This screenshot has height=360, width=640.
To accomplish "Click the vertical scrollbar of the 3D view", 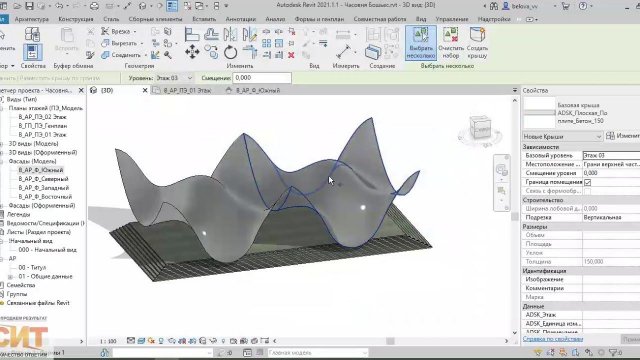I will (x=514, y=216).
